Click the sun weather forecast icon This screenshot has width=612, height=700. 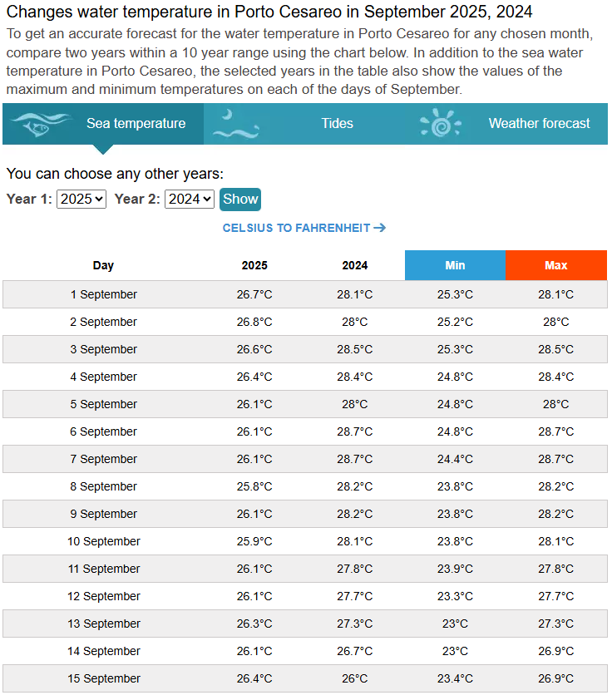(x=440, y=124)
